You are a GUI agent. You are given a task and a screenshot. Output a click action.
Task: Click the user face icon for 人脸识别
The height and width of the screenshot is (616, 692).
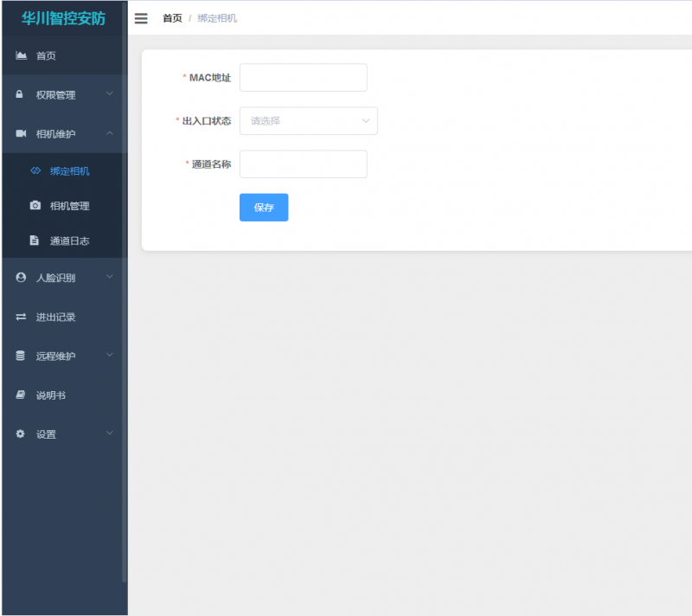21,278
